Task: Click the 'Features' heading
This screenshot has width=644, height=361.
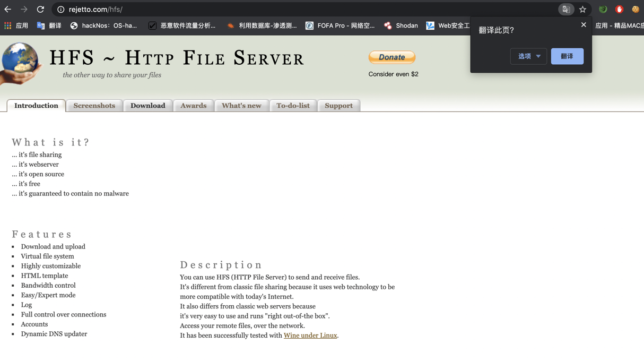Action: coord(42,234)
